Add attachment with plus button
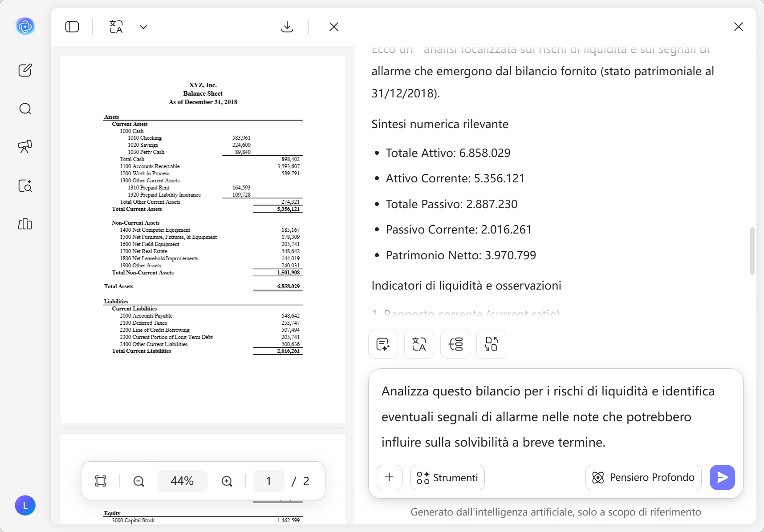The image size is (764, 532). click(390, 477)
